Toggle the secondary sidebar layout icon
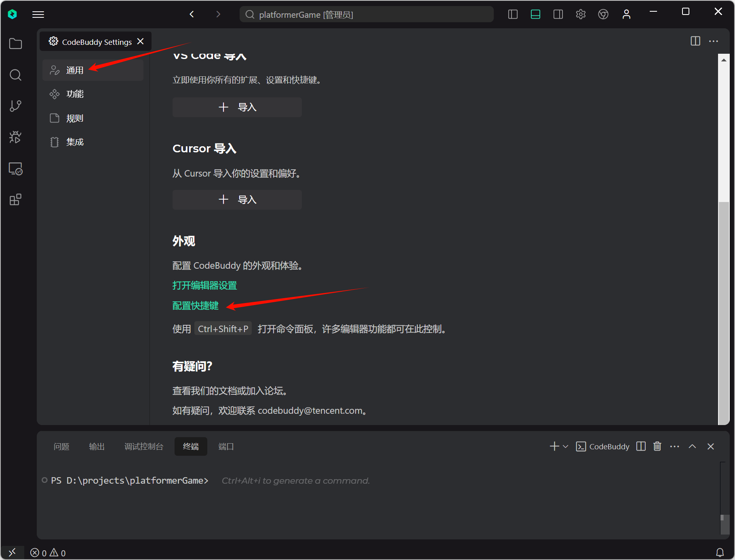Image resolution: width=735 pixels, height=560 pixels. point(558,15)
